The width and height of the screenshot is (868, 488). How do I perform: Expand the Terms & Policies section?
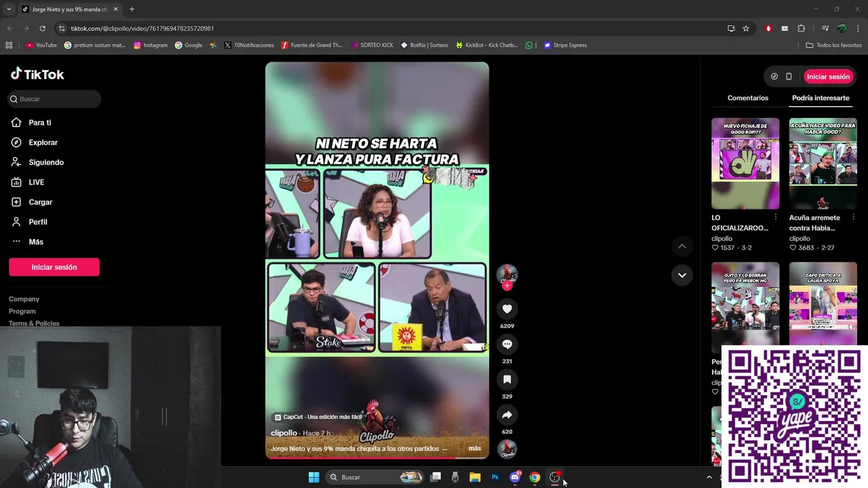[x=34, y=323]
